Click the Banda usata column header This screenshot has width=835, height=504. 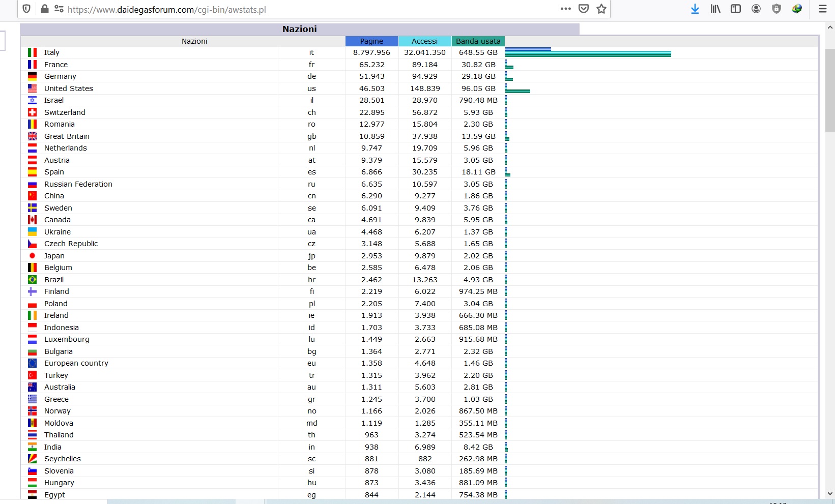coord(478,41)
